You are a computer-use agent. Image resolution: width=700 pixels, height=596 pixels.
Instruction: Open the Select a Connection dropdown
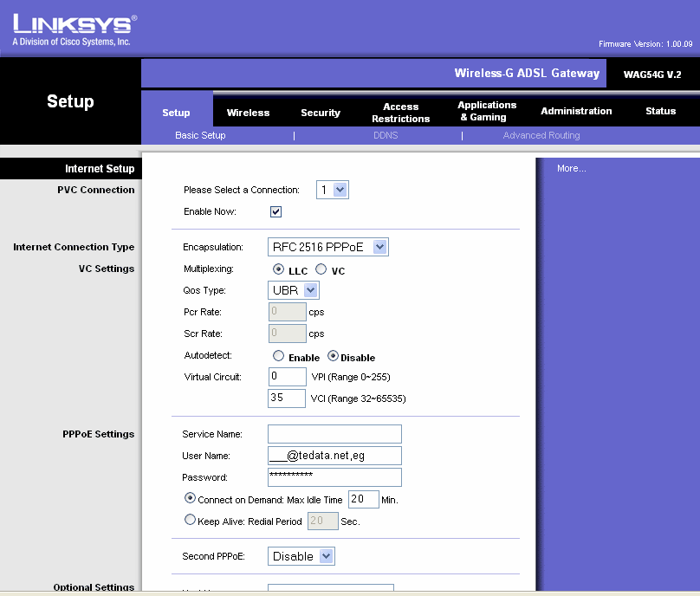click(x=332, y=190)
